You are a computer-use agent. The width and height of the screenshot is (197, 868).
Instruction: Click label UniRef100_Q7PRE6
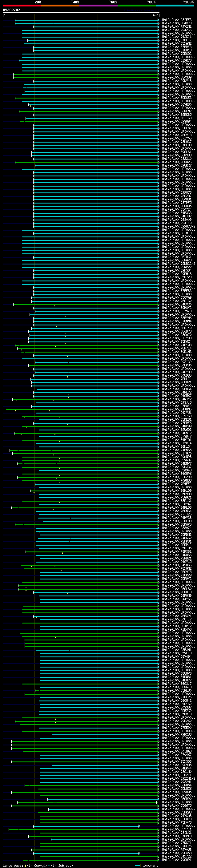[x=177, y=423]
